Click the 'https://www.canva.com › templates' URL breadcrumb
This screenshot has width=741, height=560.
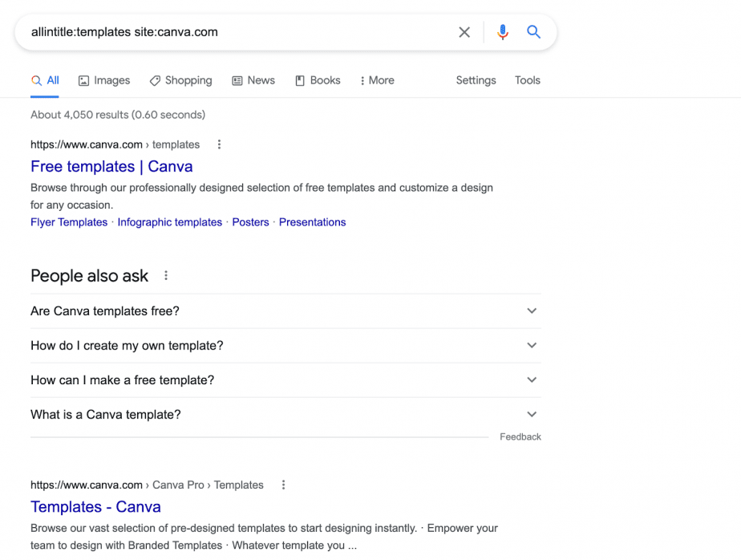[x=115, y=144]
